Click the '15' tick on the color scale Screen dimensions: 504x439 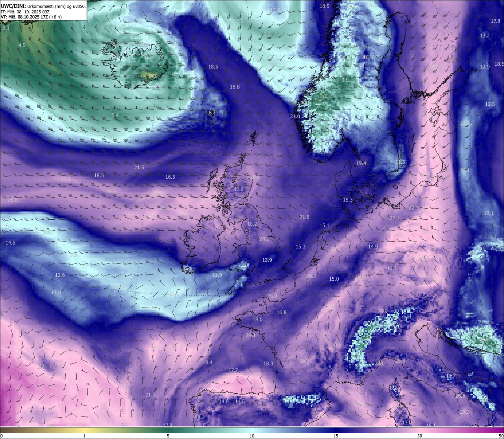[336, 436]
